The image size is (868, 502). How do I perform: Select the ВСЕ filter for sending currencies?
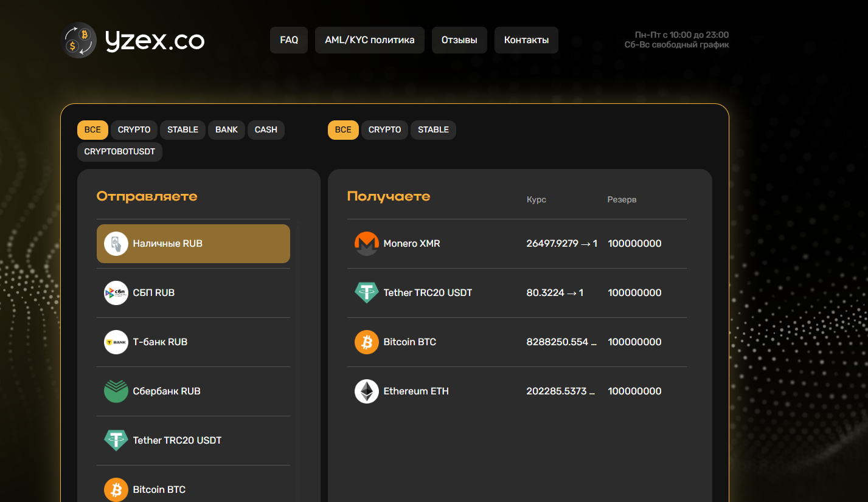click(93, 130)
